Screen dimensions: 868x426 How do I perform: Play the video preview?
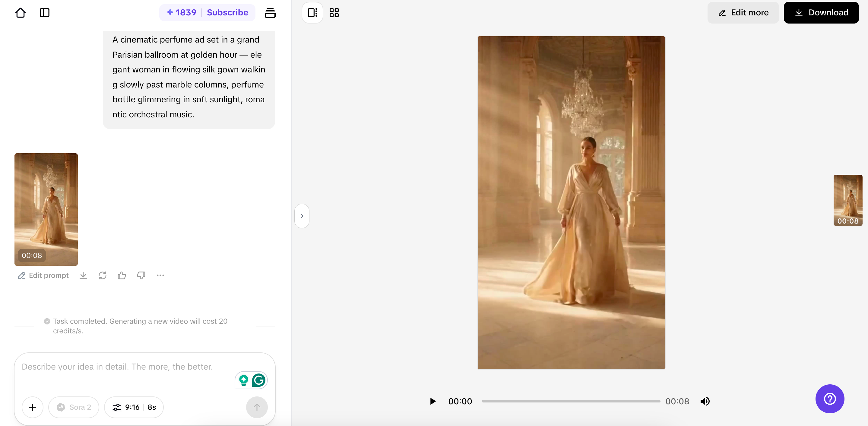(x=433, y=401)
